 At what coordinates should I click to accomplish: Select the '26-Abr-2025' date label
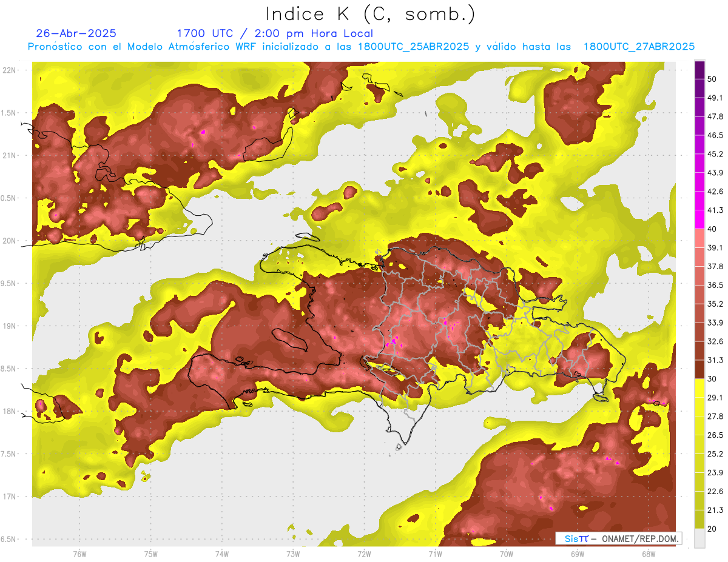click(x=76, y=33)
